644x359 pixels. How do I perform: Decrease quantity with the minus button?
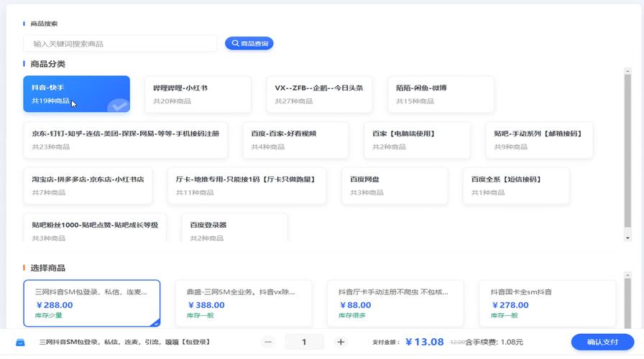point(268,342)
